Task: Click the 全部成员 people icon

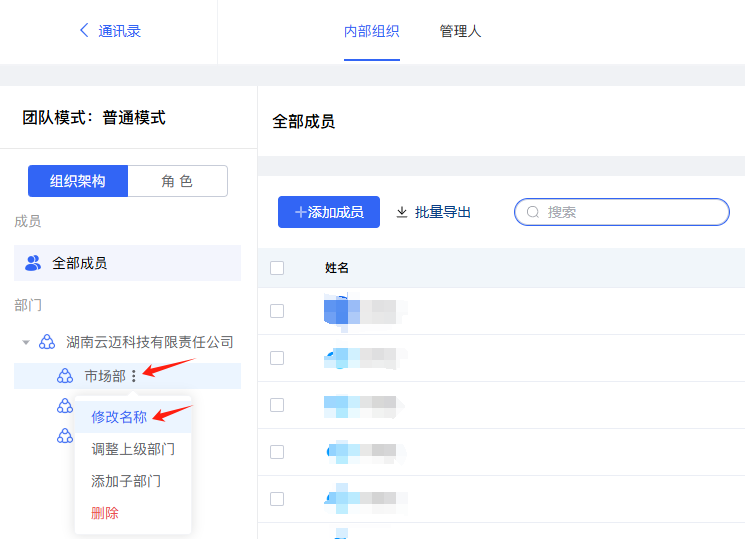Action: [33, 263]
